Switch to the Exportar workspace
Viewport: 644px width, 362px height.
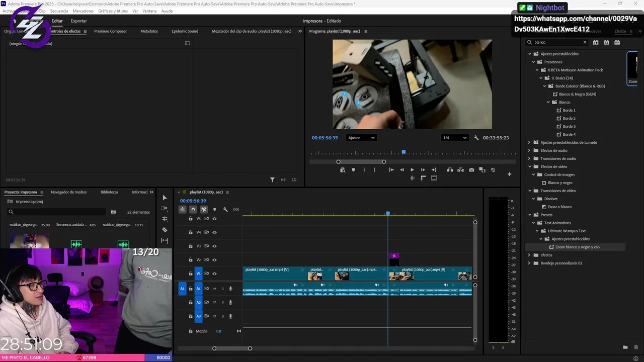78,21
